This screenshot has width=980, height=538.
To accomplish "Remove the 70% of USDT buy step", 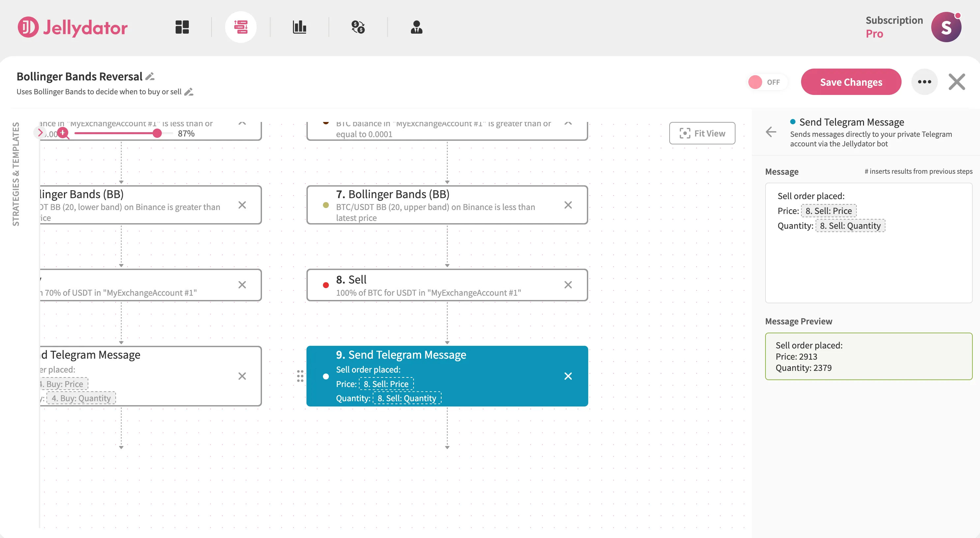I will 242,285.
